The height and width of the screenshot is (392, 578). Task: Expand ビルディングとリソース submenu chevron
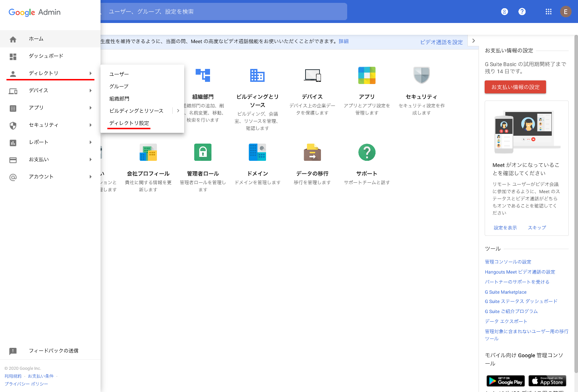pyautogui.click(x=178, y=111)
